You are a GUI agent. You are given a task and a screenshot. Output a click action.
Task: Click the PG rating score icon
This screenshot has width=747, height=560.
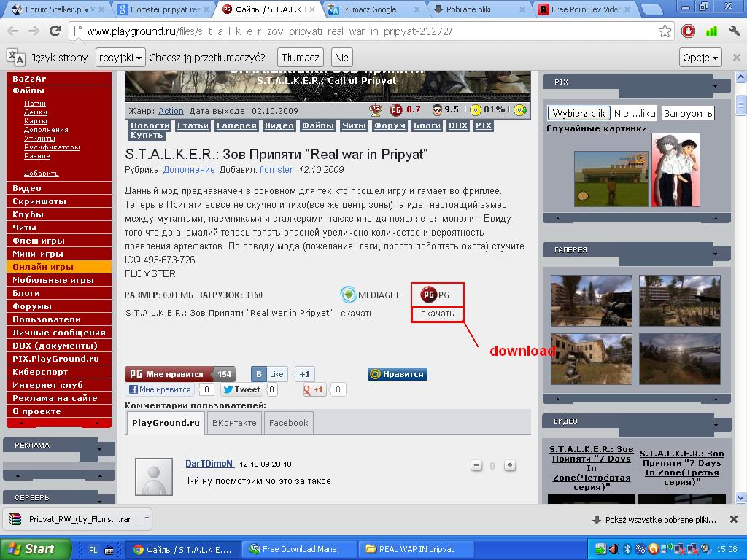tap(396, 110)
